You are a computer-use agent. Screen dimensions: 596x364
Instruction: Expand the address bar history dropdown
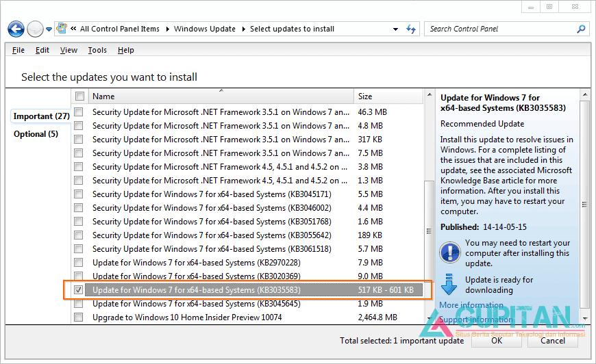click(395, 29)
